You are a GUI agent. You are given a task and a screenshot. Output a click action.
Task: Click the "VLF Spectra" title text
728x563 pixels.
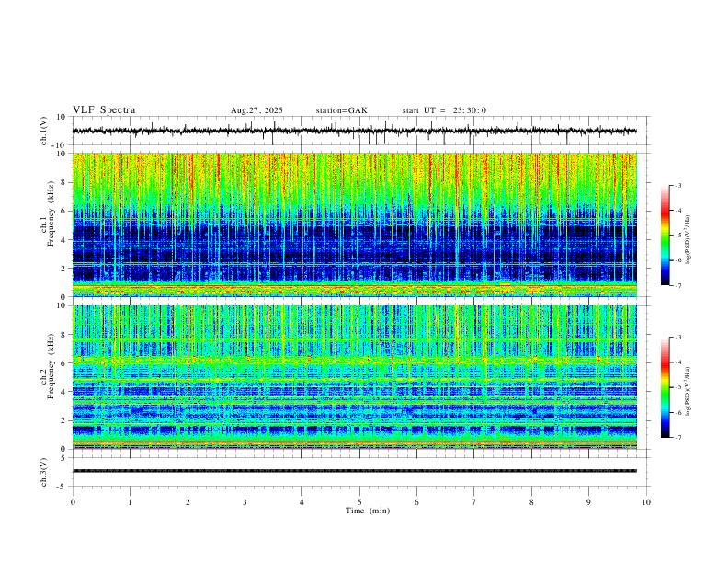pyautogui.click(x=104, y=110)
